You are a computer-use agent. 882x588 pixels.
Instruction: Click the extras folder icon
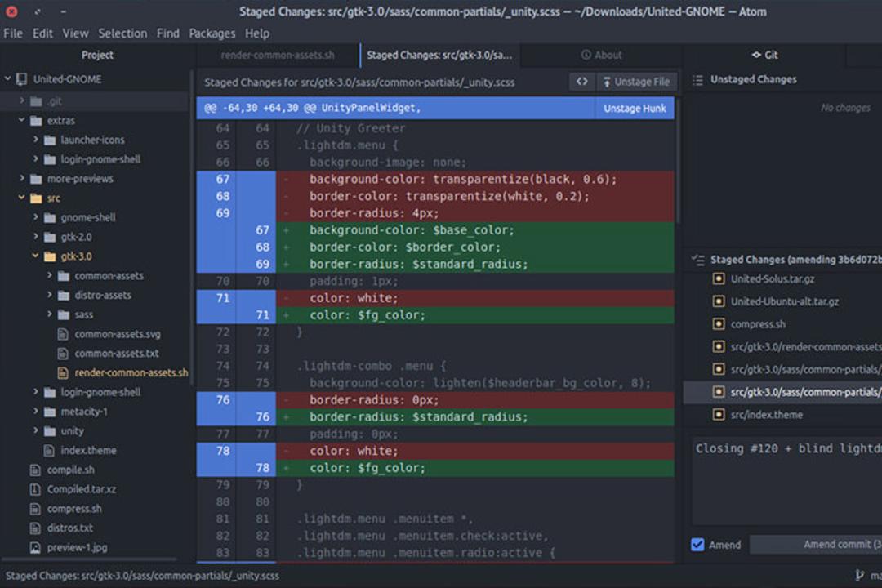pyautogui.click(x=36, y=120)
